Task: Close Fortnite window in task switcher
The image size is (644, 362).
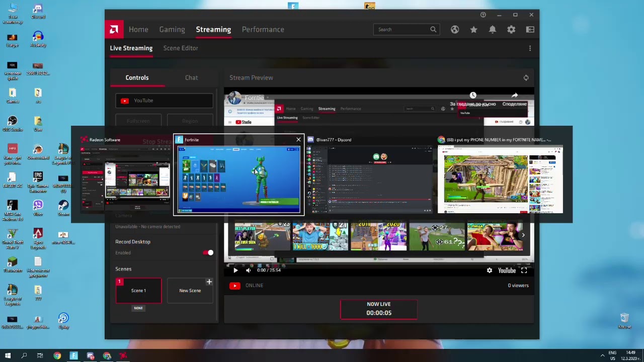Action: [298, 140]
